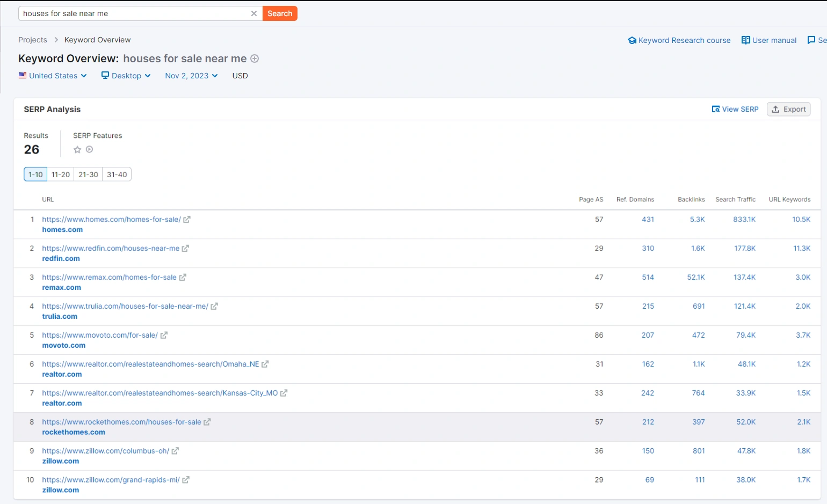Click the Keyword Overview breadcrumb text
Image resolution: width=827 pixels, height=504 pixels.
coord(97,40)
